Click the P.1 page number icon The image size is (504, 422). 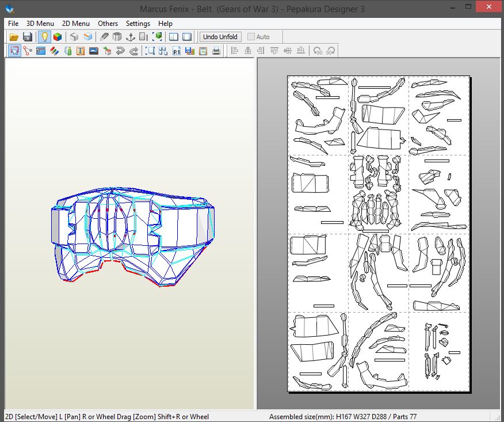click(177, 51)
